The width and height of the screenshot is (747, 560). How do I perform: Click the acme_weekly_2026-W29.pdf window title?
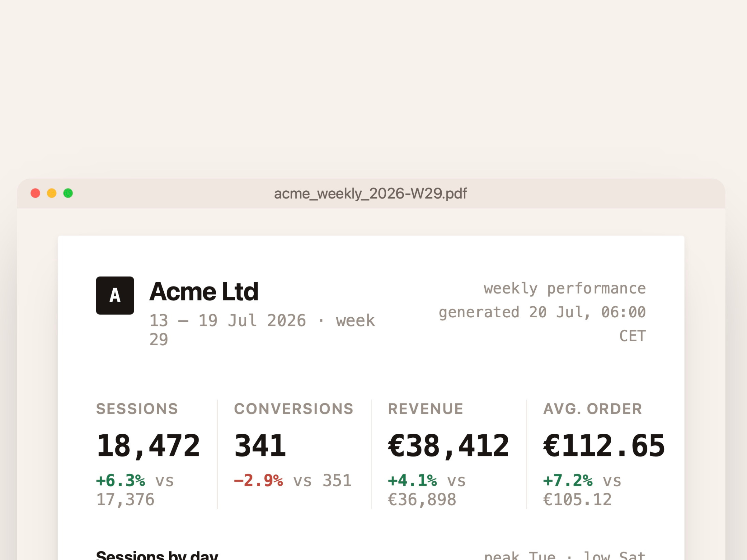[370, 194]
